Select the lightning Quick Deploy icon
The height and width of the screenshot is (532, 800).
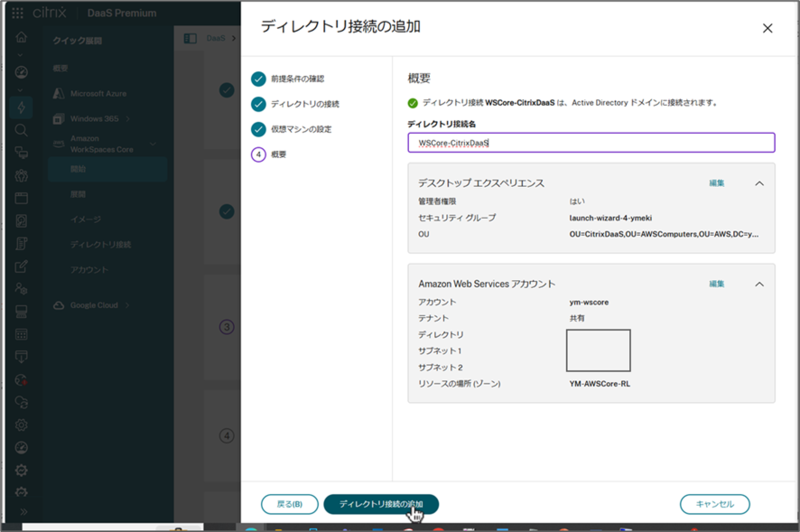(21, 107)
